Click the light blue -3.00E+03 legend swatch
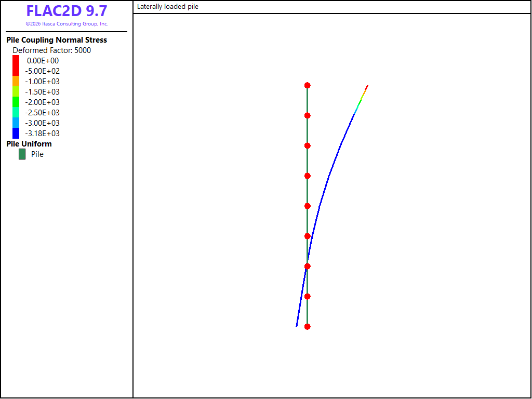Screen dimensions: 532x399 click(x=16, y=123)
